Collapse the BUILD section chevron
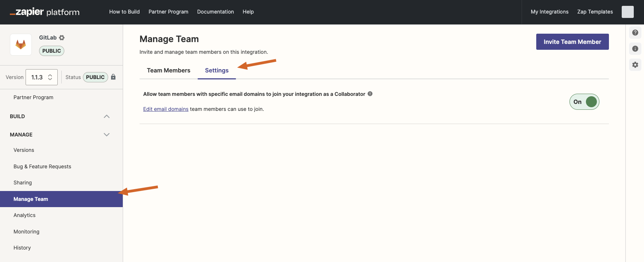 pyautogui.click(x=107, y=116)
